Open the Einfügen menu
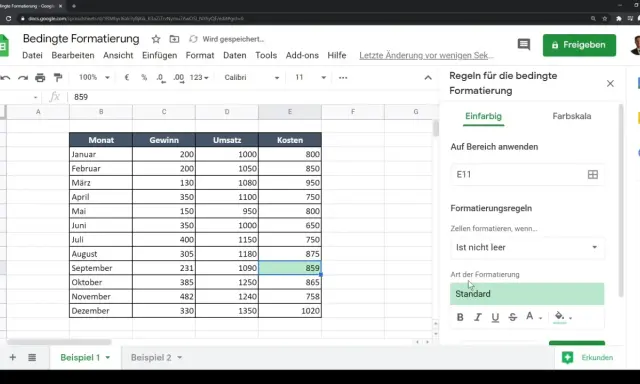 (x=160, y=55)
